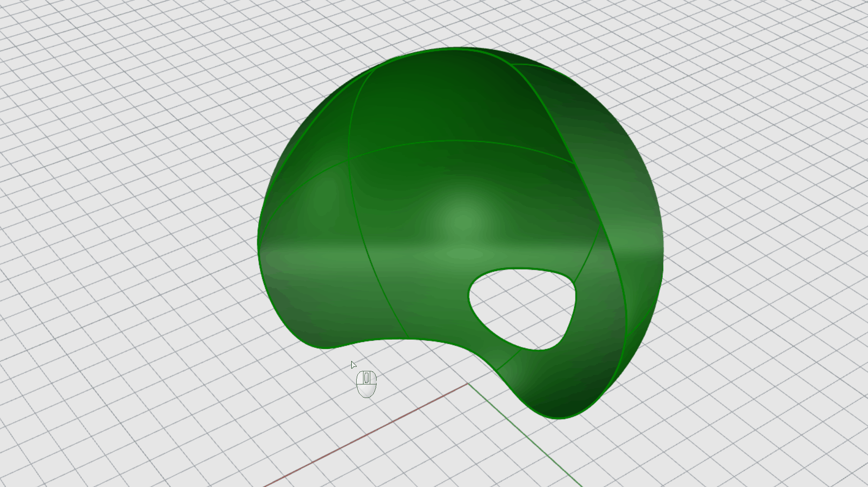Screen dimensions: 868x487
Task: Click the horizontal isocurve across the upper dome
Action: (452, 141)
